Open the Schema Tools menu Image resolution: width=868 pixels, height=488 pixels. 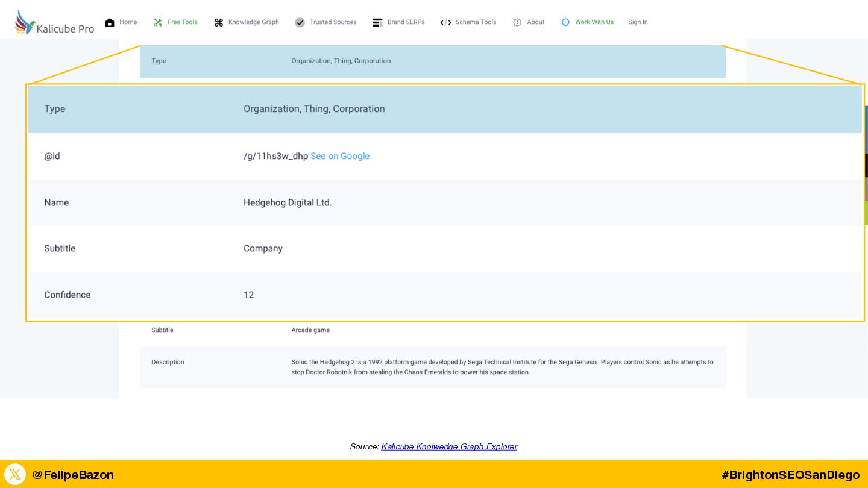coord(476,22)
